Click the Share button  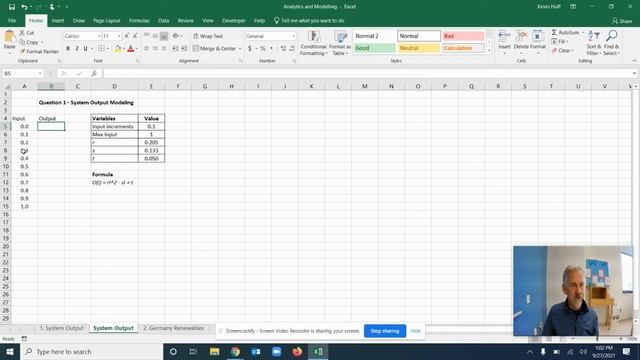[622, 21]
